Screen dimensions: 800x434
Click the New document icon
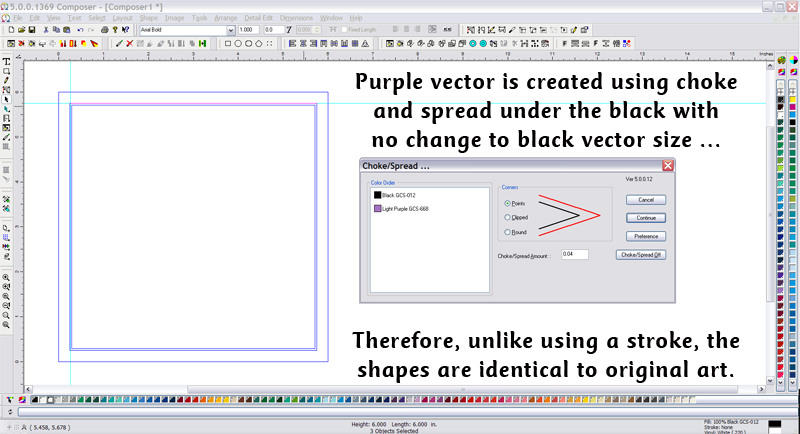click(x=11, y=30)
